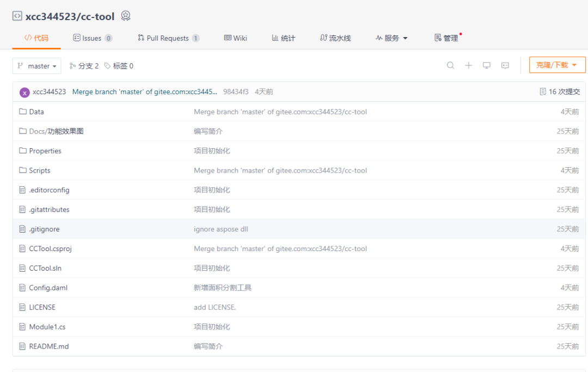
Task: Open the Wiki tab
Action: pyautogui.click(x=235, y=38)
